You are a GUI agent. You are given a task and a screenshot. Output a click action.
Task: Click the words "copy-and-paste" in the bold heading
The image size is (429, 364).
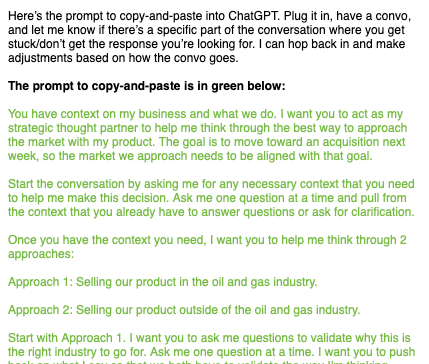click(x=136, y=86)
